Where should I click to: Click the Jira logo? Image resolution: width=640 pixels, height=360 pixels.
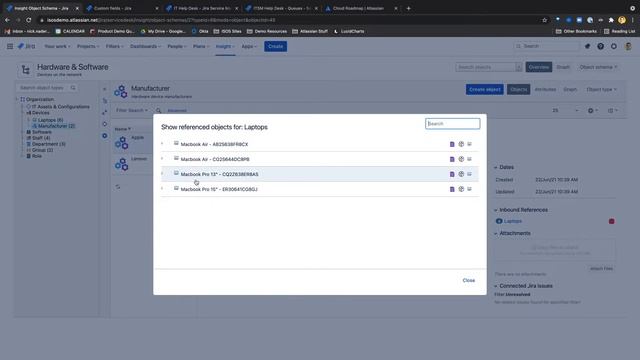click(27, 47)
